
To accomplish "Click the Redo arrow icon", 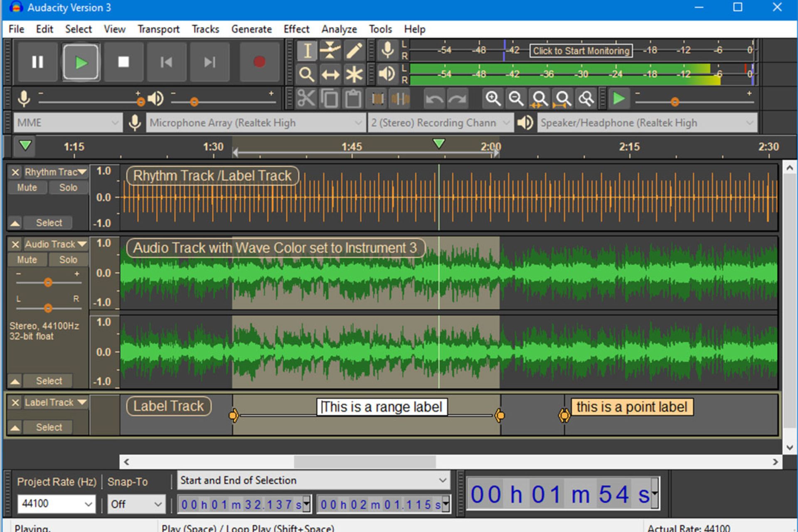I will 458,99.
